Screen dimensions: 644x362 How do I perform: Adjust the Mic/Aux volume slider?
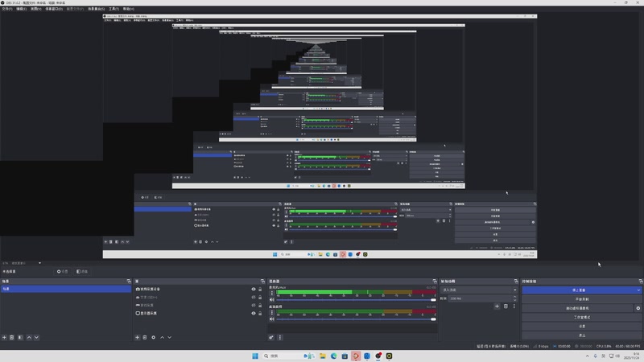(356, 300)
